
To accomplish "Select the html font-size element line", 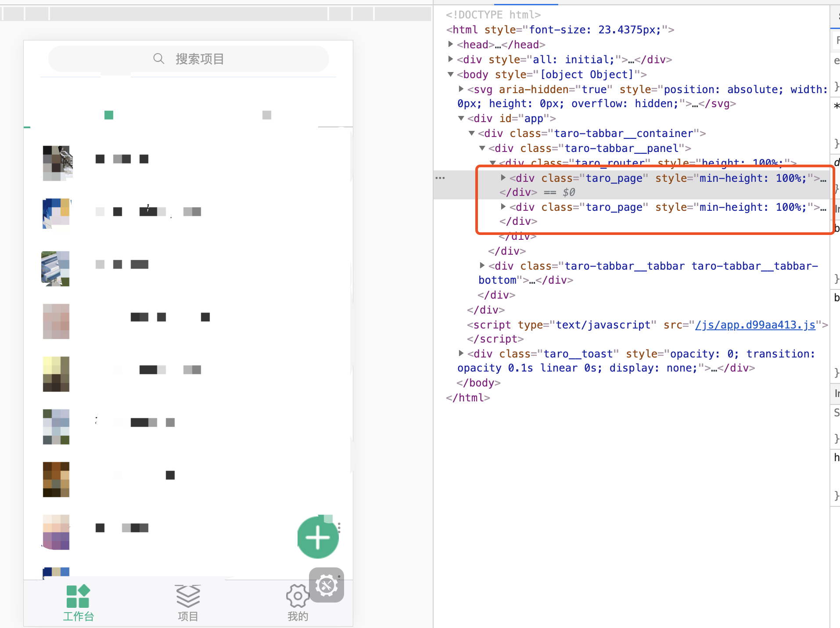I will (x=560, y=30).
